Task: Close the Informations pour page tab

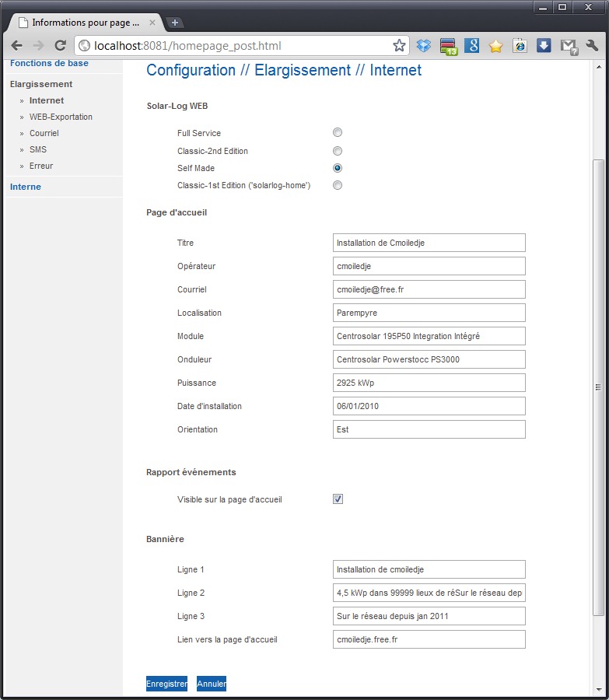Action: click(152, 23)
